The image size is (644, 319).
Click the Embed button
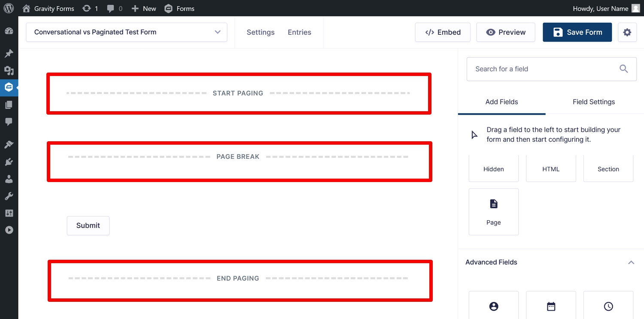443,32
